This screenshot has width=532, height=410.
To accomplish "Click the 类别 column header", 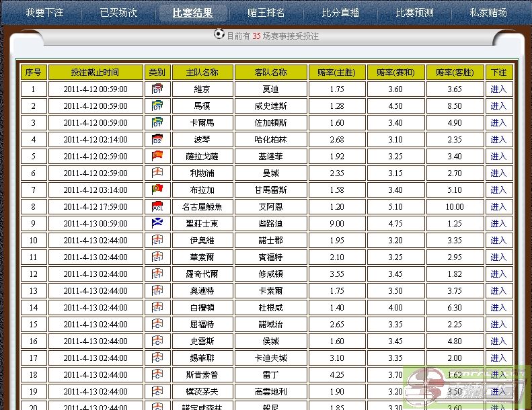I will (x=157, y=72).
